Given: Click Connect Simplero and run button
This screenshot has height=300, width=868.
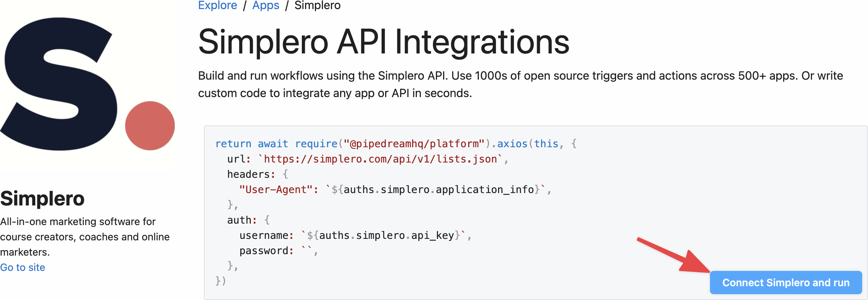Looking at the screenshot, I should [x=786, y=283].
